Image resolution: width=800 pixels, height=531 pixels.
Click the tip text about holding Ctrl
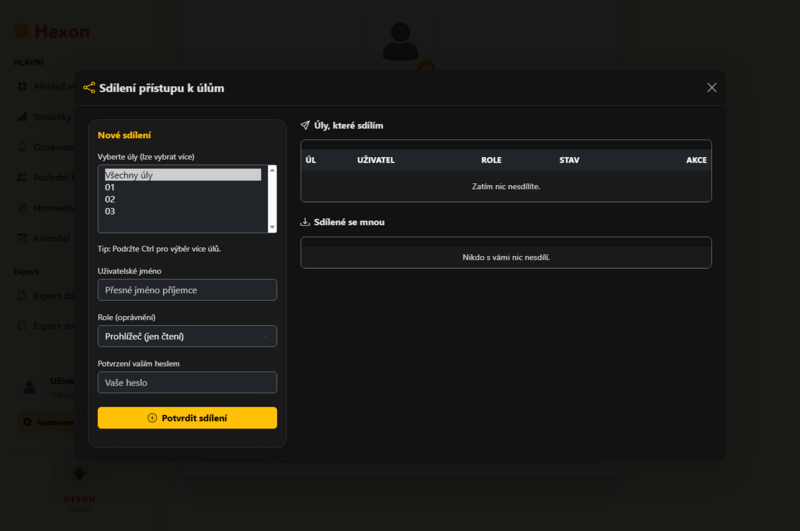[x=159, y=249]
